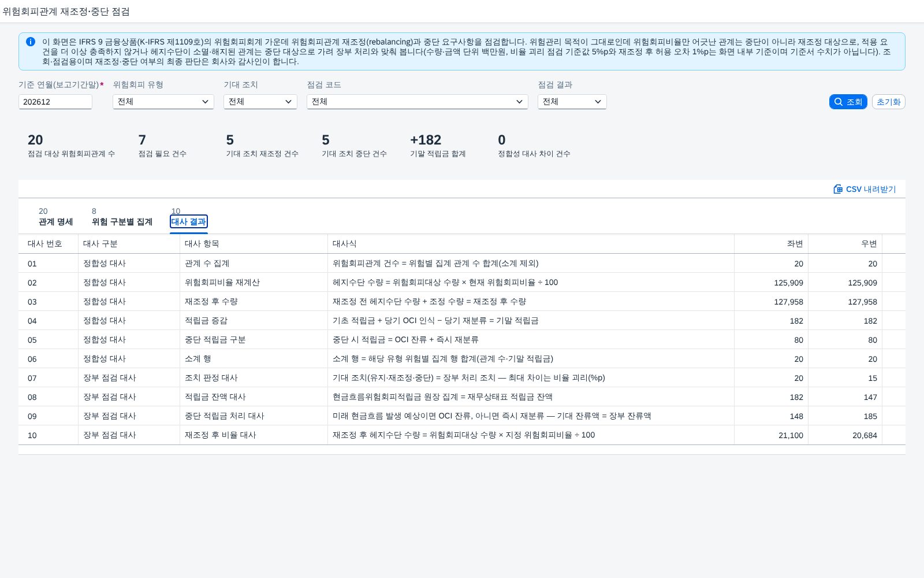This screenshot has width=924, height=578.
Task: Click the blue info icon in the notice banner
Action: pos(31,42)
